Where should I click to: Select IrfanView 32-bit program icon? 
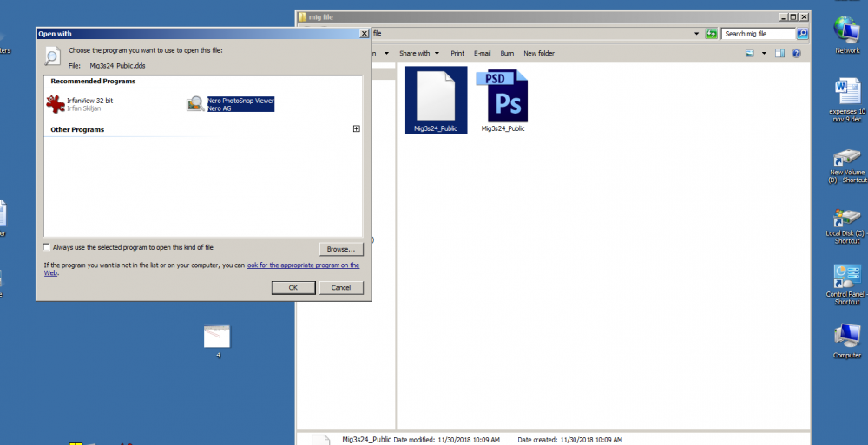56,104
